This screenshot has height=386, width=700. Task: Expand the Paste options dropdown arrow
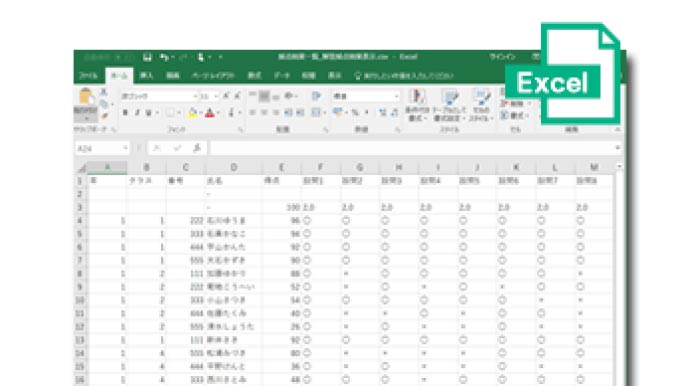click(86, 119)
